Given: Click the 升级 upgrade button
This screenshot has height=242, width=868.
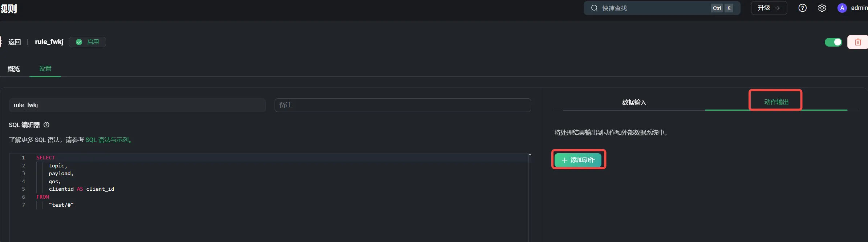Looking at the screenshot, I should [x=769, y=8].
